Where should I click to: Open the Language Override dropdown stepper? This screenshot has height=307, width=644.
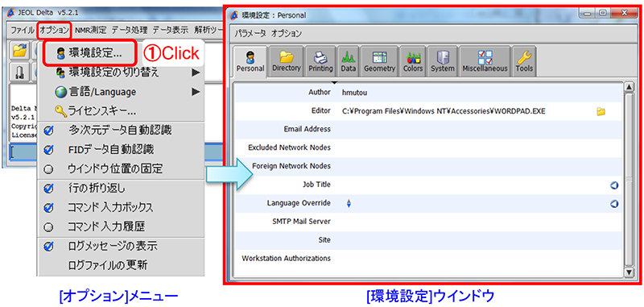click(x=349, y=203)
